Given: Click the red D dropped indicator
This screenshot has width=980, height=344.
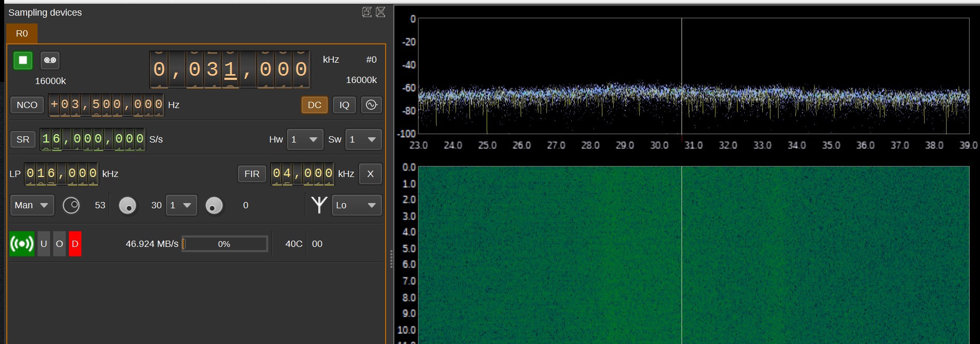Looking at the screenshot, I should point(75,244).
